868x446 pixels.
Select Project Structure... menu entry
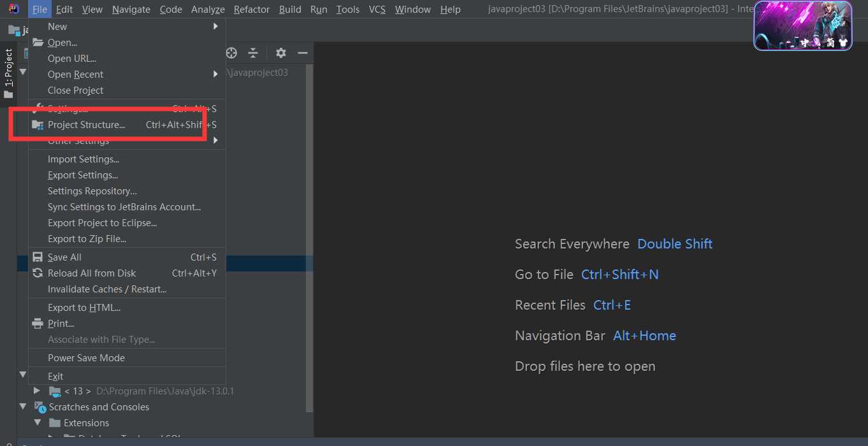click(x=127, y=125)
